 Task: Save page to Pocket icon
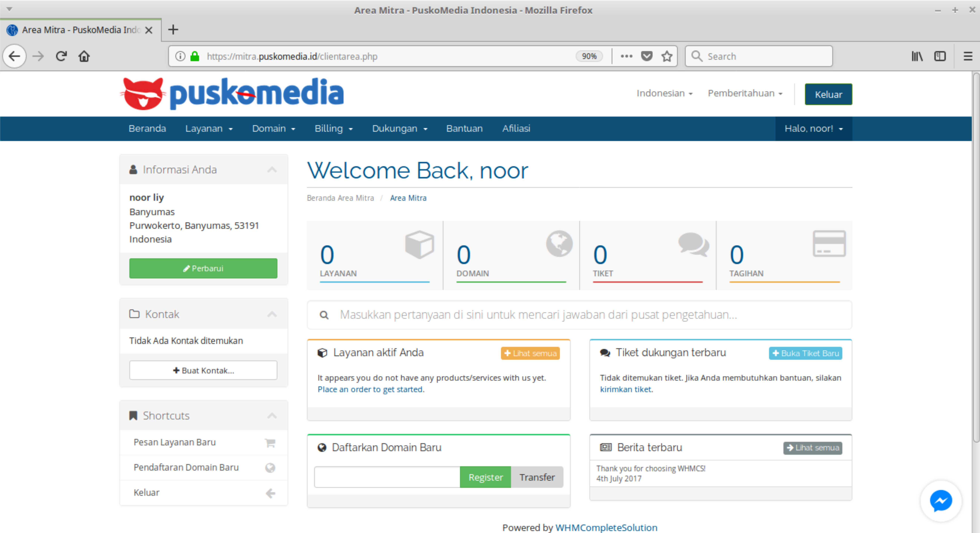tap(647, 56)
